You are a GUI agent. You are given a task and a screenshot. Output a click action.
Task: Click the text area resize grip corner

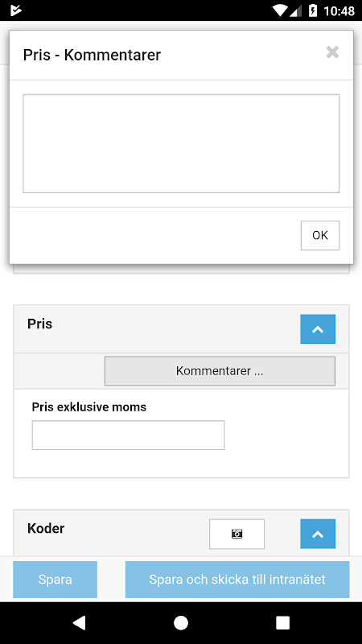tap(336, 190)
